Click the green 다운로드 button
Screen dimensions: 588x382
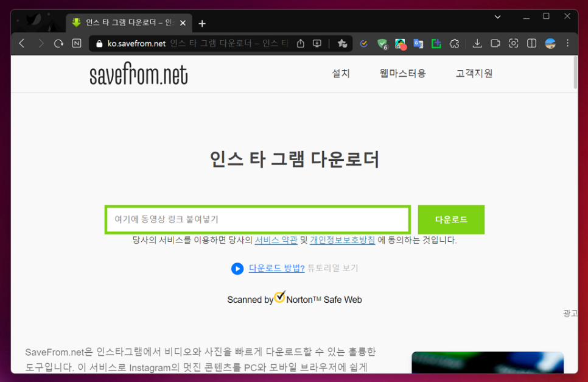(x=451, y=219)
